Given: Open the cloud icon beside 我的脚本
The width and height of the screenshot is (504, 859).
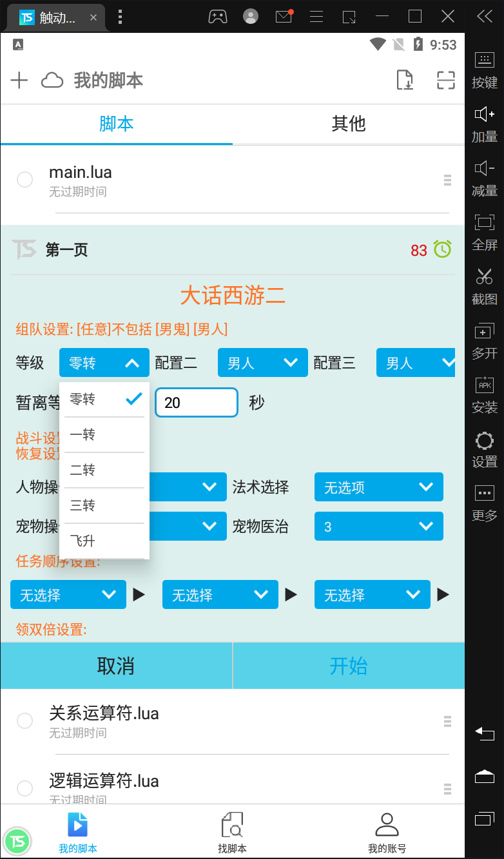Looking at the screenshot, I should click(x=52, y=81).
